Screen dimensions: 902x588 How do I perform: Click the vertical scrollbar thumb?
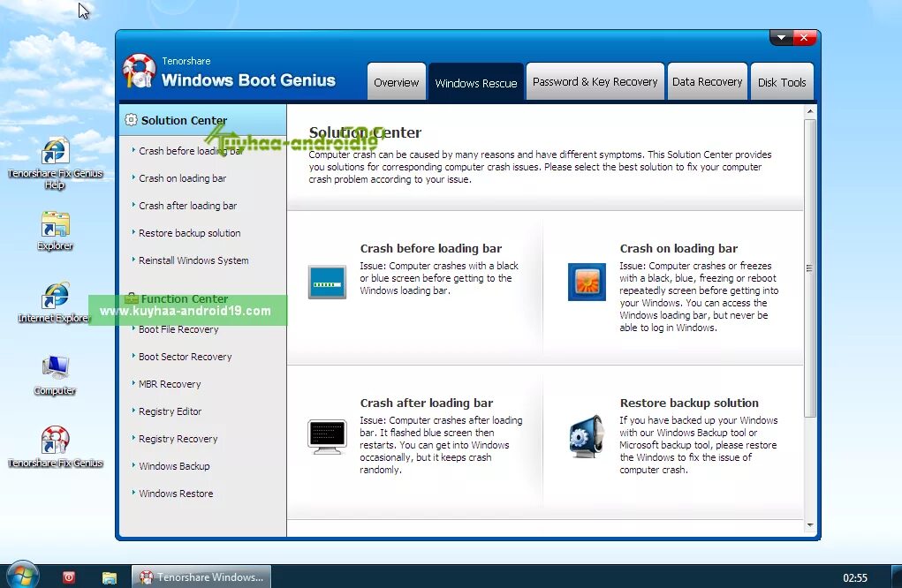click(x=810, y=268)
